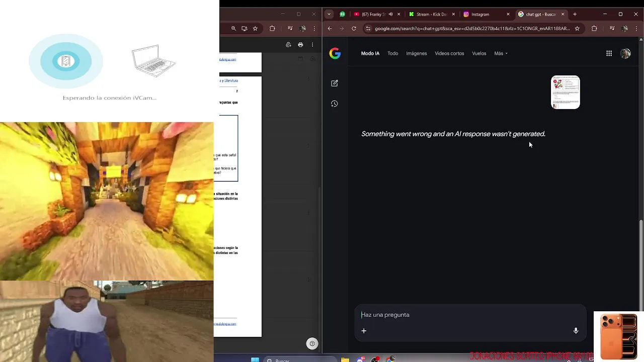Click the iVCam phone icon

click(65, 61)
